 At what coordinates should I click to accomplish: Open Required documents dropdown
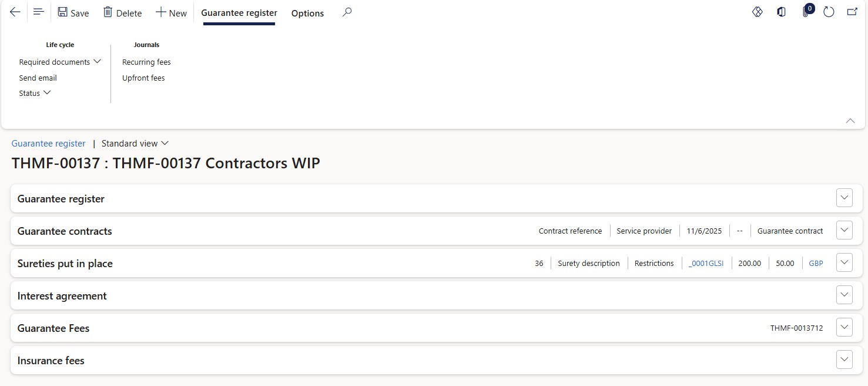tap(60, 62)
